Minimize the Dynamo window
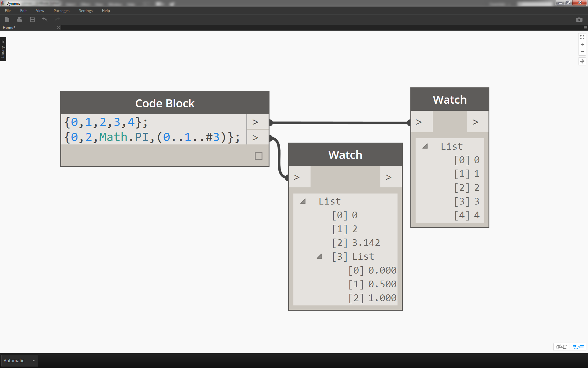Viewport: 588px width, 368px height. [560, 3]
